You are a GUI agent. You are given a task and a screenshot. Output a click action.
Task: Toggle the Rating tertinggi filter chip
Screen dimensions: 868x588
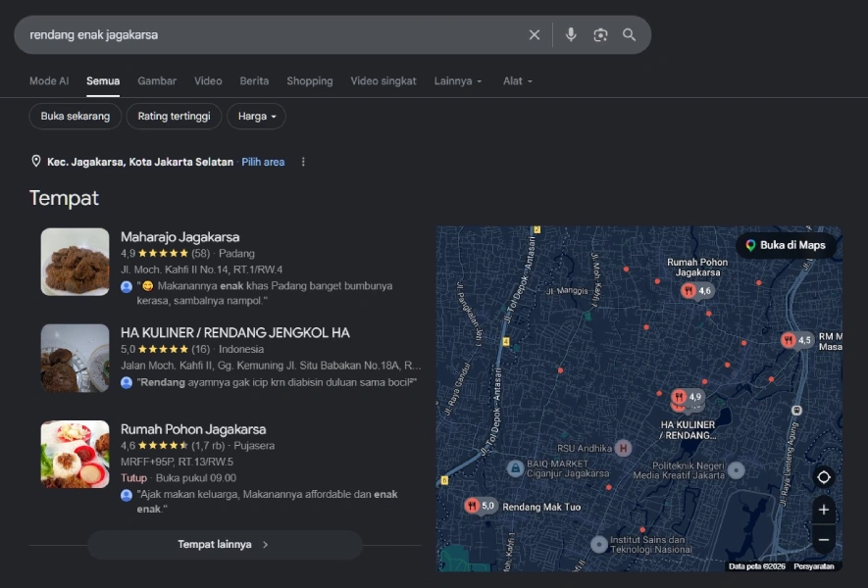tap(174, 117)
